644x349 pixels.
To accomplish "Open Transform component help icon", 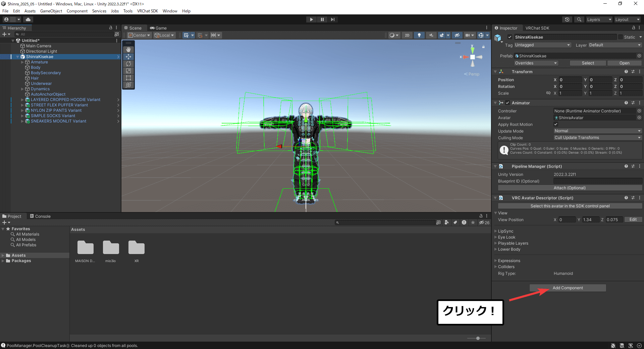I will click(626, 71).
